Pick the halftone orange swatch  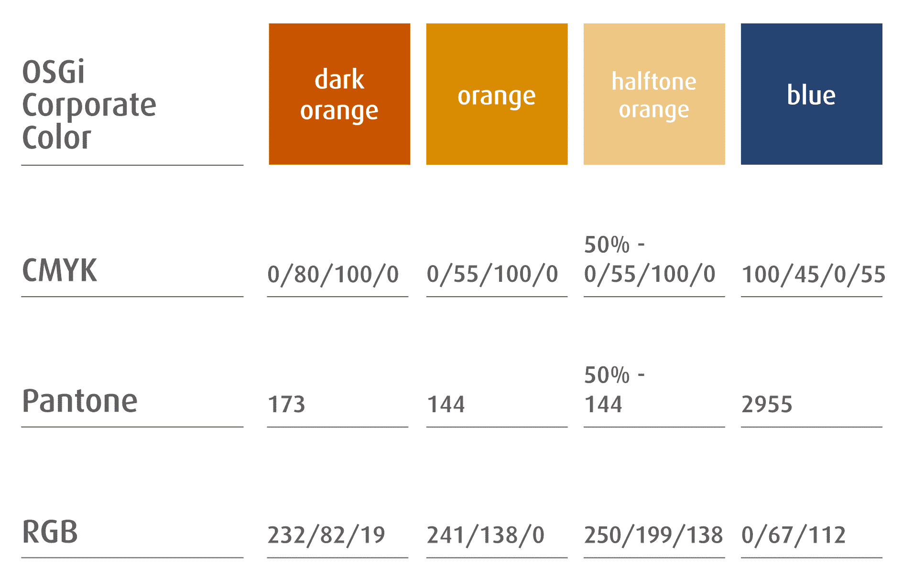click(654, 94)
